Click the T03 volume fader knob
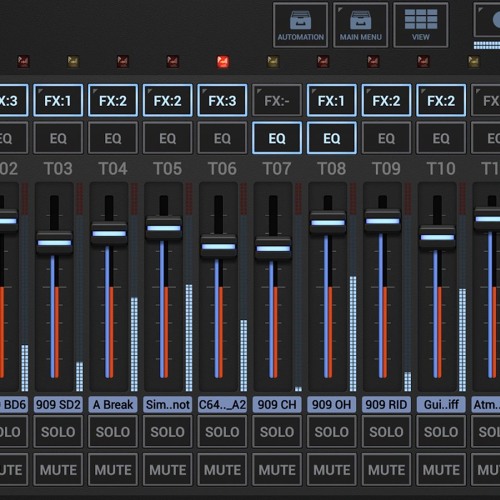The height and width of the screenshot is (500, 500). (54, 243)
